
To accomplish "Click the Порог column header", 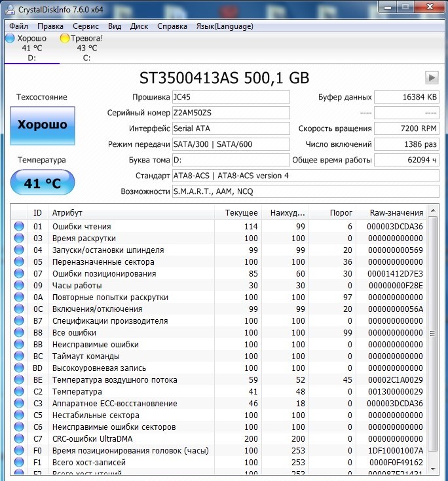I will (x=332, y=212).
